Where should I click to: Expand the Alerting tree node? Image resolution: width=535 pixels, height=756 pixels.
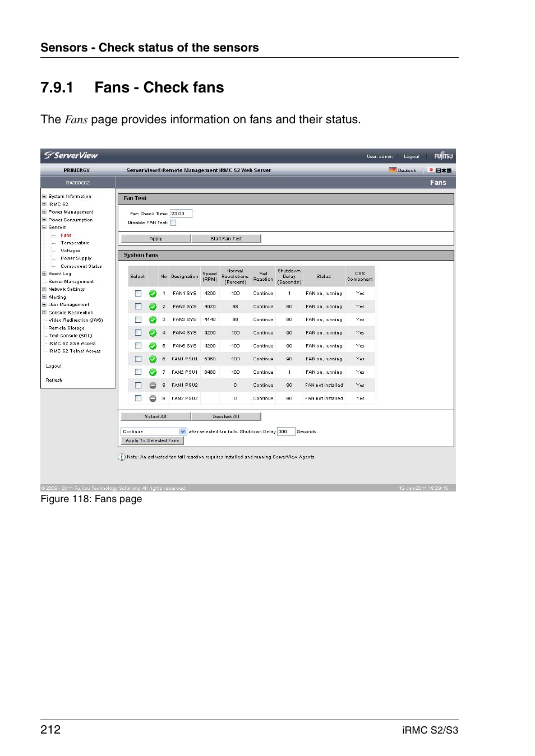[x=44, y=297]
